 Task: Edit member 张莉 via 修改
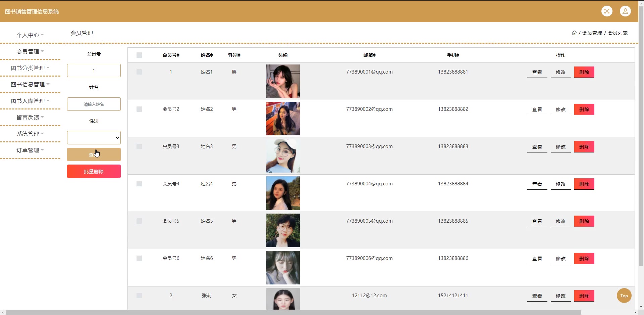[x=561, y=296]
